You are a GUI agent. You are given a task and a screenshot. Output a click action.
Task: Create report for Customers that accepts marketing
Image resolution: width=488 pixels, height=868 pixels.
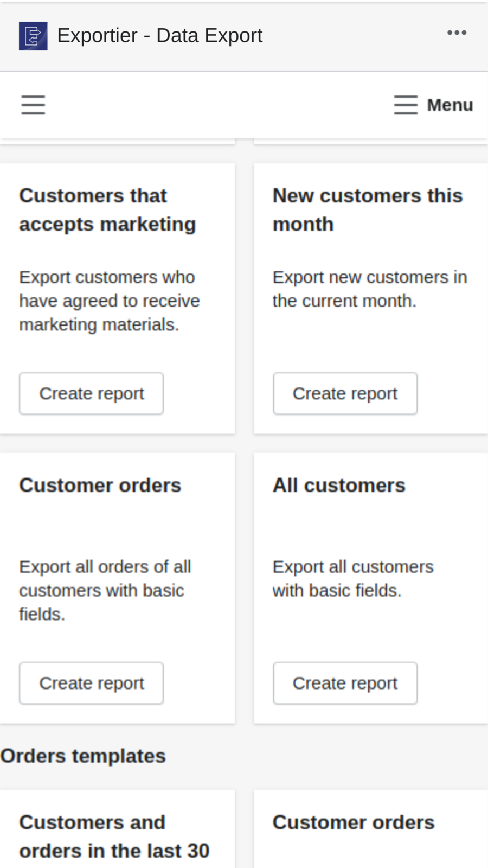(91, 393)
